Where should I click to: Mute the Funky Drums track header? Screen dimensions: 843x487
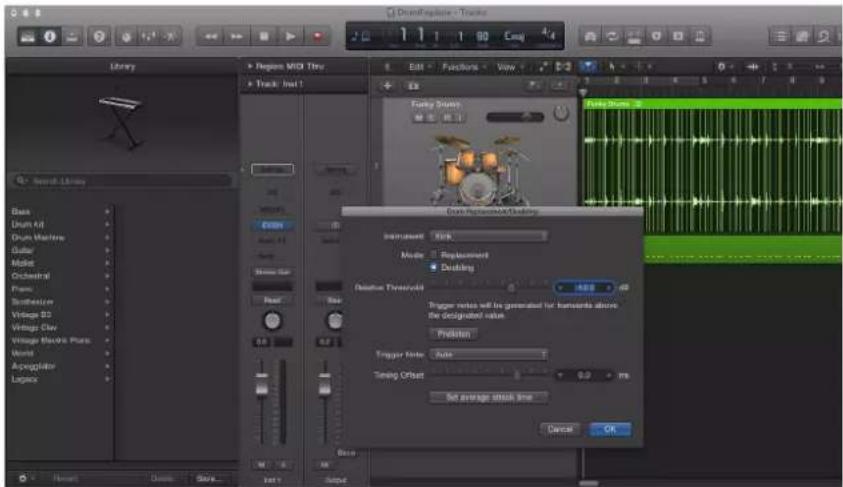pyautogui.click(x=419, y=117)
